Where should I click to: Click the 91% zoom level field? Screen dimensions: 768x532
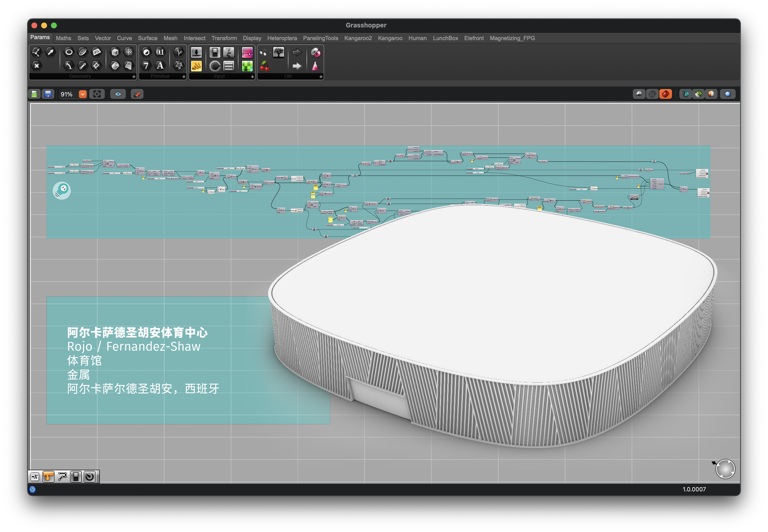[x=67, y=94]
